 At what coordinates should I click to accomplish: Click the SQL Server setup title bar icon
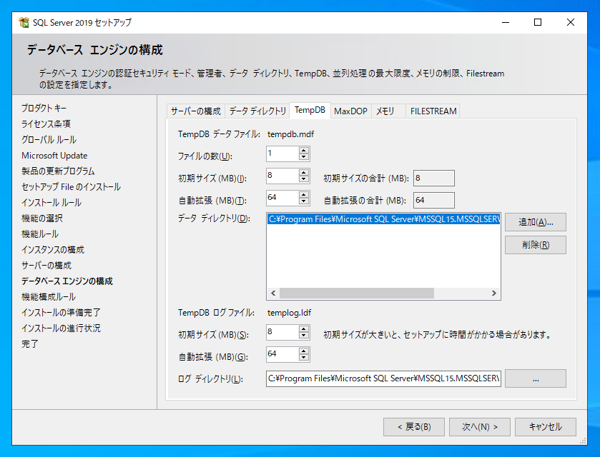click(24, 23)
